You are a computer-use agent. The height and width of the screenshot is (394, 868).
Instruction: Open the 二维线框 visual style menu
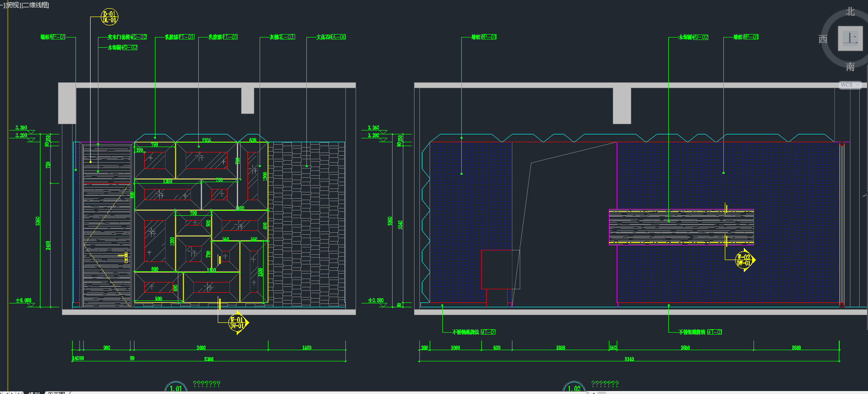[x=36, y=5]
